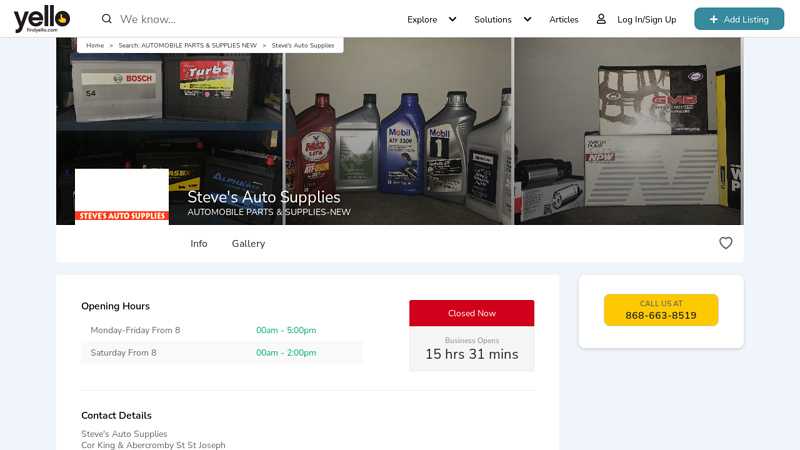Click the Closed Now status banner

coord(471,313)
